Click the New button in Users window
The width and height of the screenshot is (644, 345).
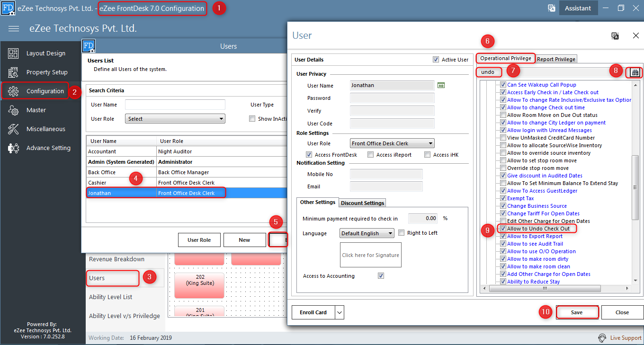click(x=244, y=240)
